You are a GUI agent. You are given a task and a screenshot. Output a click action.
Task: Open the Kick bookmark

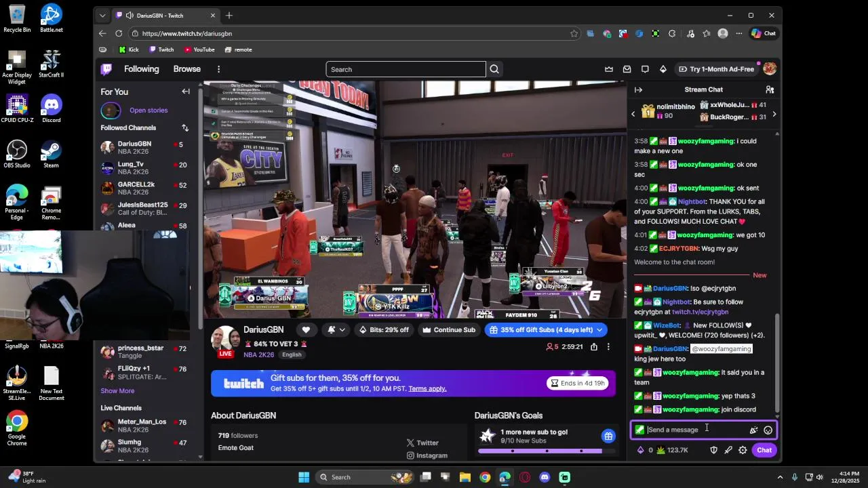(129, 49)
